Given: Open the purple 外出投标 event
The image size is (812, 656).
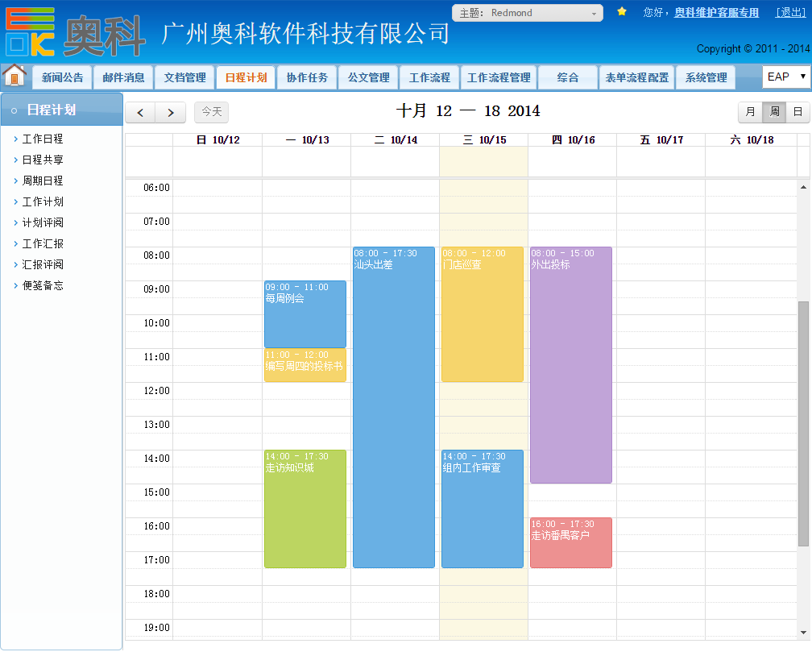Looking at the screenshot, I should coord(571,364).
